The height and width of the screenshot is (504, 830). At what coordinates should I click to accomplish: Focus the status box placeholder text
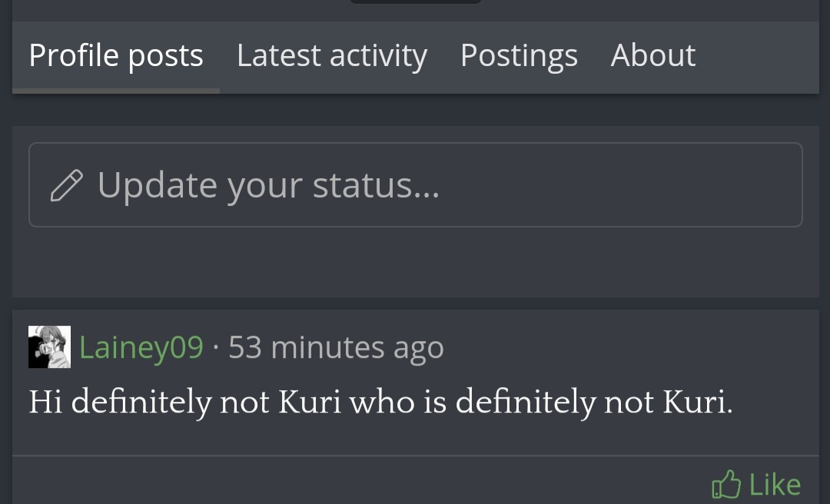pyautogui.click(x=268, y=185)
